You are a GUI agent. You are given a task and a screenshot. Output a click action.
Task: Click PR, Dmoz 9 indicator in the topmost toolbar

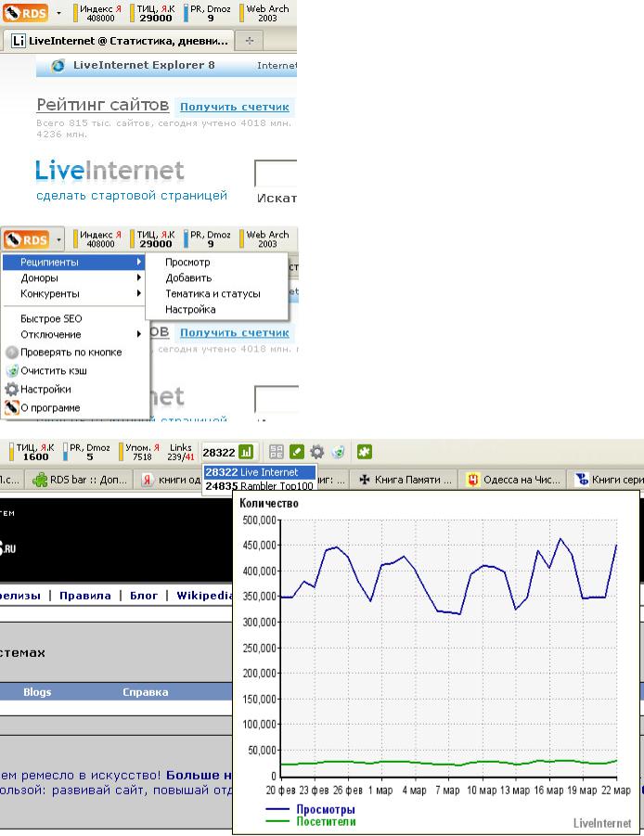coord(207,13)
